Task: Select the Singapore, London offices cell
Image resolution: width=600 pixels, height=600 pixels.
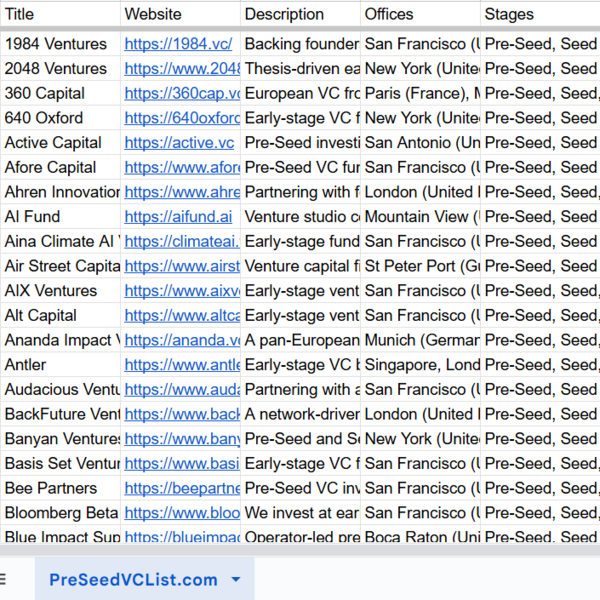Action: 420,365
